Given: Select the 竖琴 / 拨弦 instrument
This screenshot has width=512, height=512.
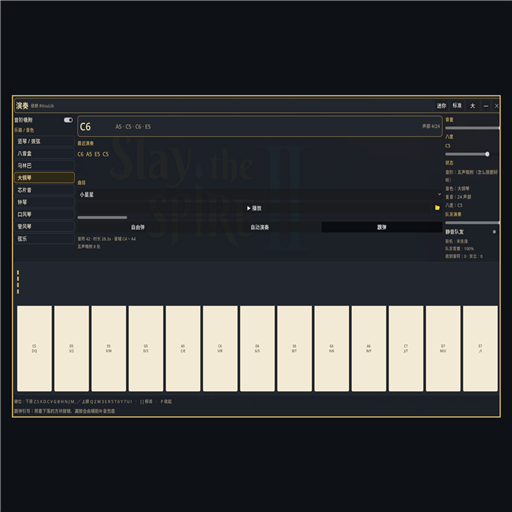Looking at the screenshot, I should (44, 141).
